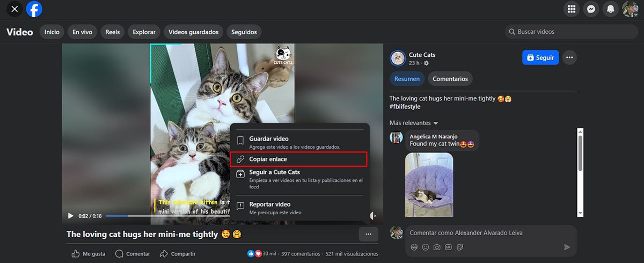Click the Seguir button for Cute Cats

pyautogui.click(x=540, y=57)
